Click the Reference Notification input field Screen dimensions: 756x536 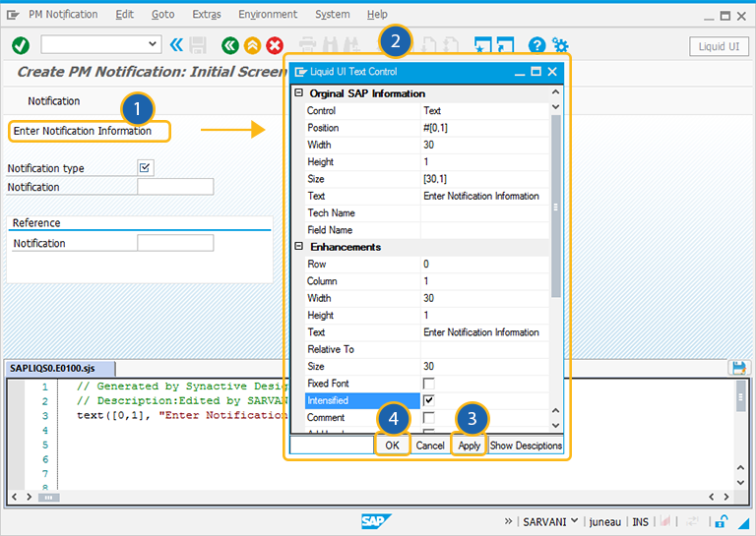(x=175, y=243)
